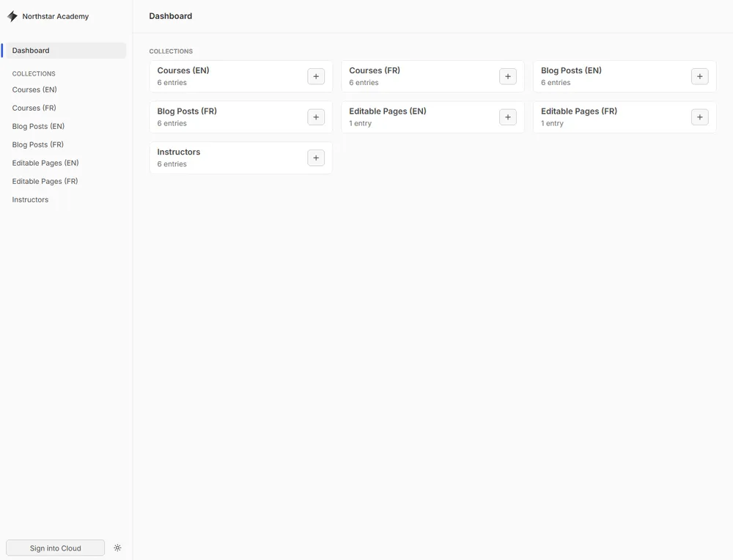Add new entry to Editable Pages (FR)
Screen dimensions: 733x560
pyautogui.click(x=700, y=117)
